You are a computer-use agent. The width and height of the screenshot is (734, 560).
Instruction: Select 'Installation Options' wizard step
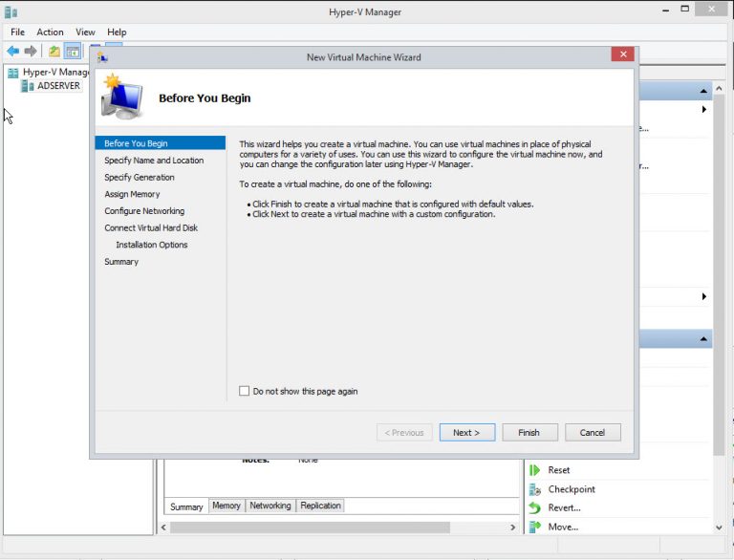click(x=152, y=245)
